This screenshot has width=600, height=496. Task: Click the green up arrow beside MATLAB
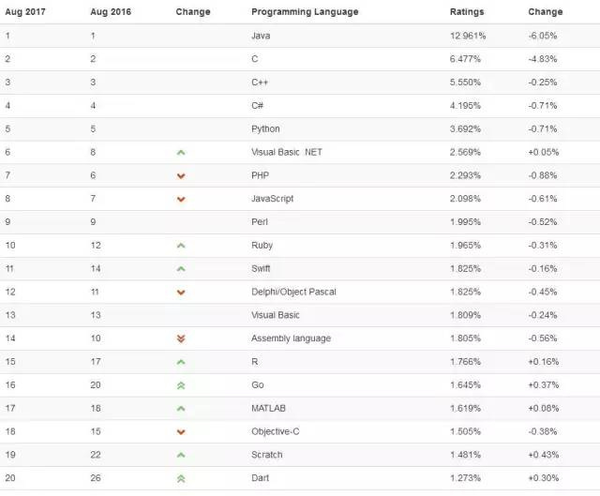181,408
